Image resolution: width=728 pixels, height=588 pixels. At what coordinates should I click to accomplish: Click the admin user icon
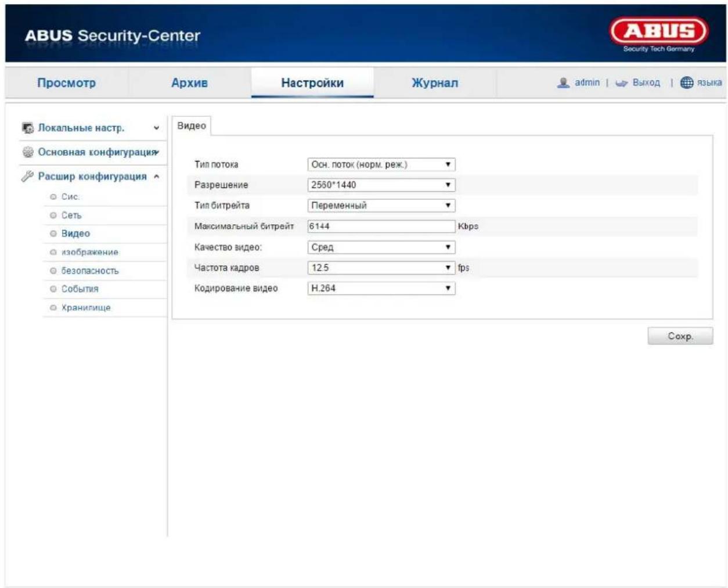tap(563, 83)
